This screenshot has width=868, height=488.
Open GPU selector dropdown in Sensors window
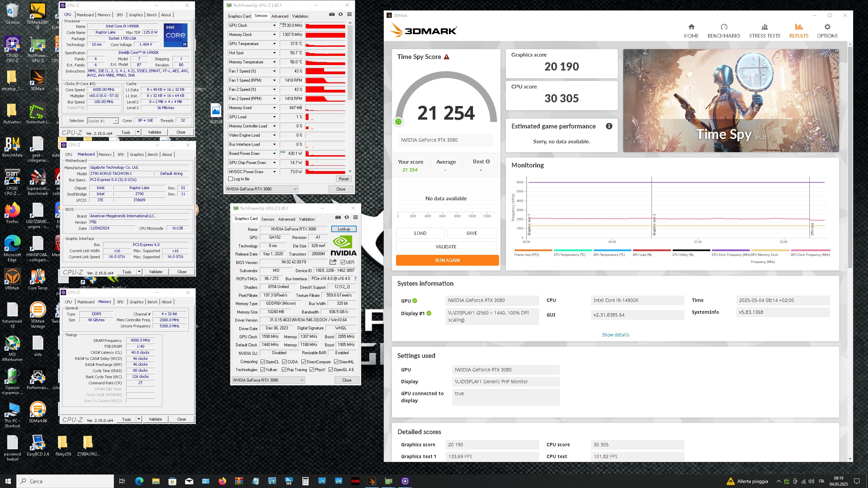[x=261, y=189]
